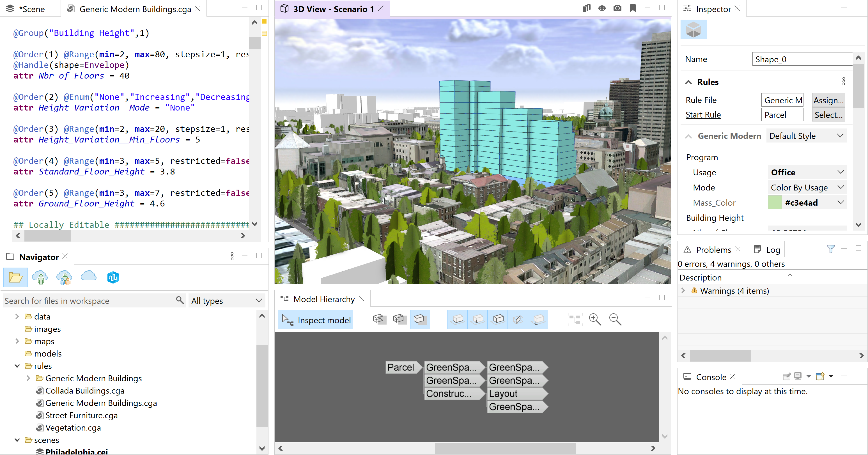Expand the Warnings (4 items) entry
The image size is (868, 455).
coord(683,291)
